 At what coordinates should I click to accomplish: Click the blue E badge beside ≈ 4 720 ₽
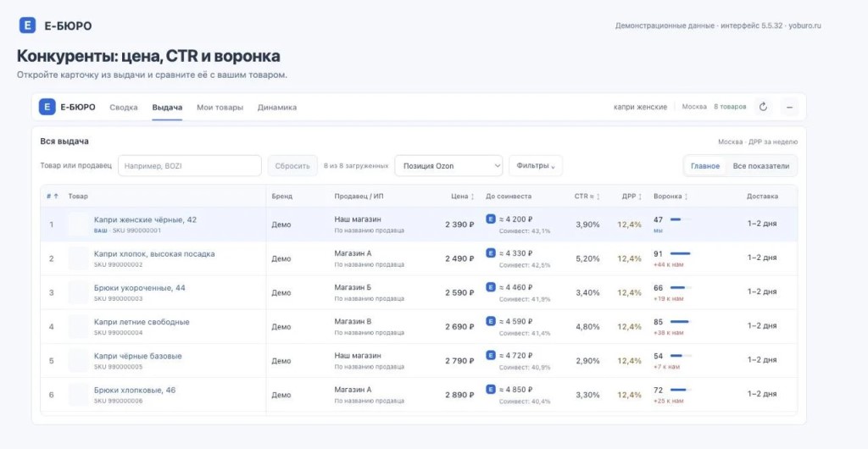click(x=491, y=356)
